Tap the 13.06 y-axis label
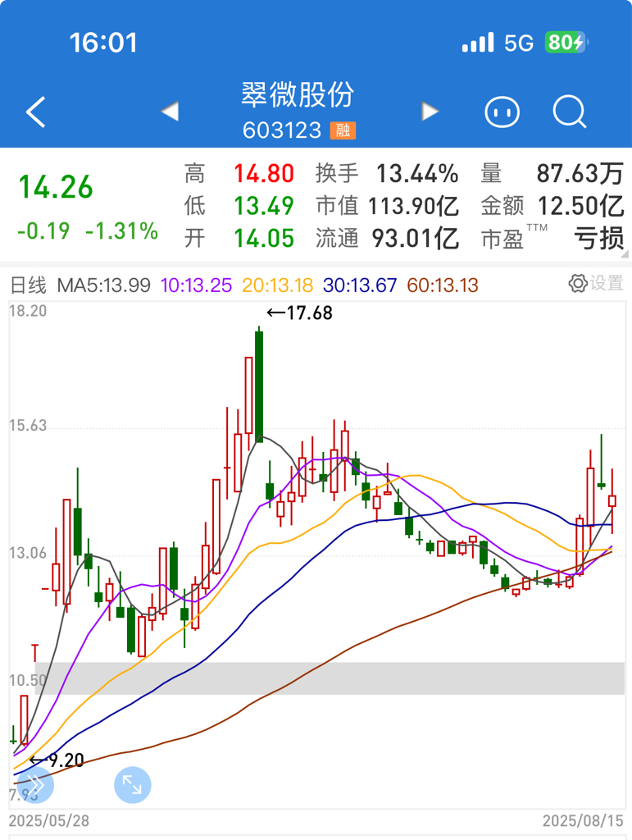 28,553
